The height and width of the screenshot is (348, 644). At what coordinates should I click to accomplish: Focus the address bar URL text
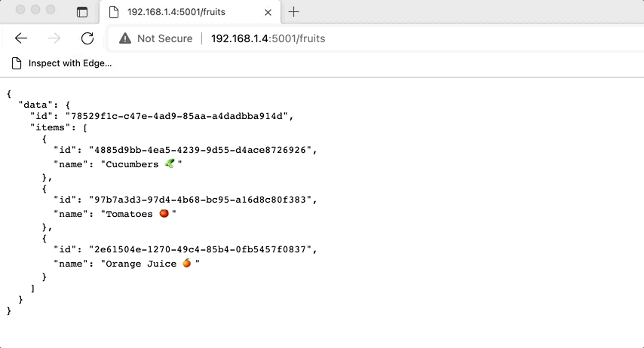click(x=268, y=38)
